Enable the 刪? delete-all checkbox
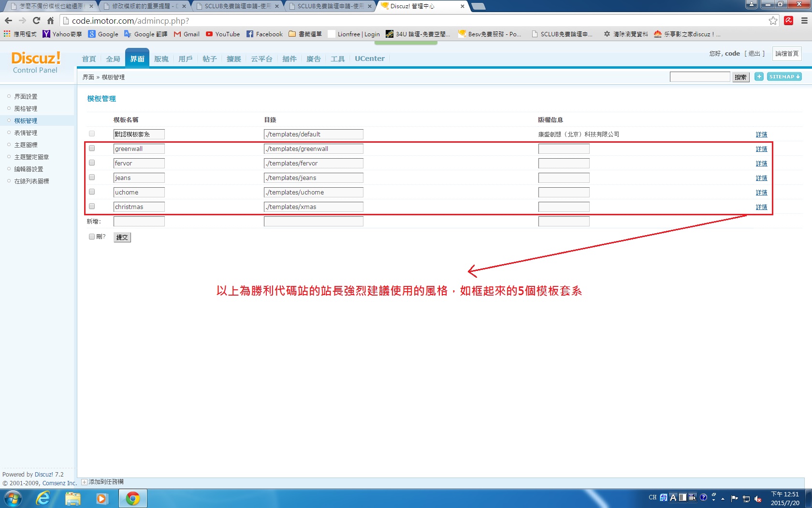 pyautogui.click(x=92, y=237)
